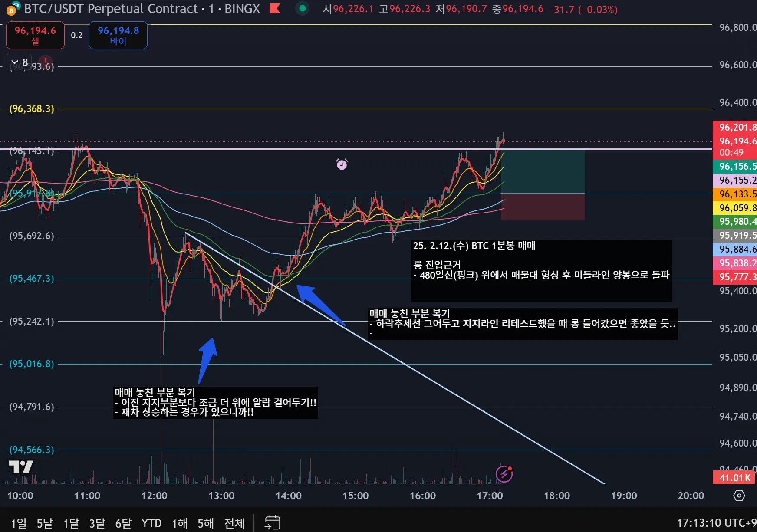The height and width of the screenshot is (532, 757).
Task: Expand the collapsed indicators legend arrow
Action: pyautogui.click(x=15, y=62)
